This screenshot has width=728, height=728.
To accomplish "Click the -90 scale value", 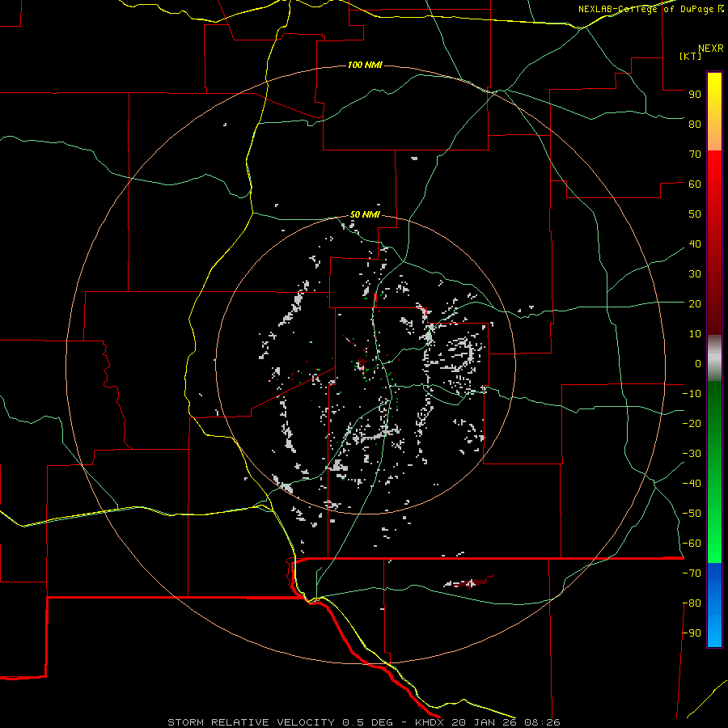I will (x=692, y=633).
